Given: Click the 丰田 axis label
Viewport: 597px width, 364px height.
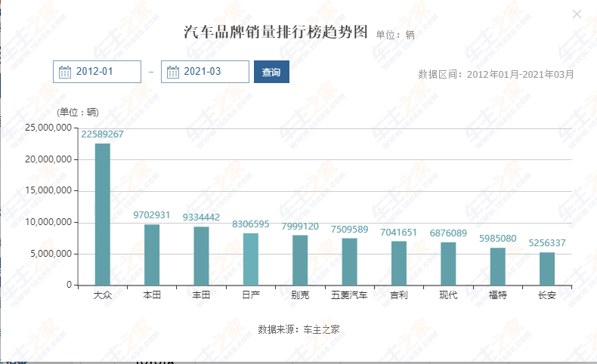Looking at the screenshot, I should [x=202, y=295].
